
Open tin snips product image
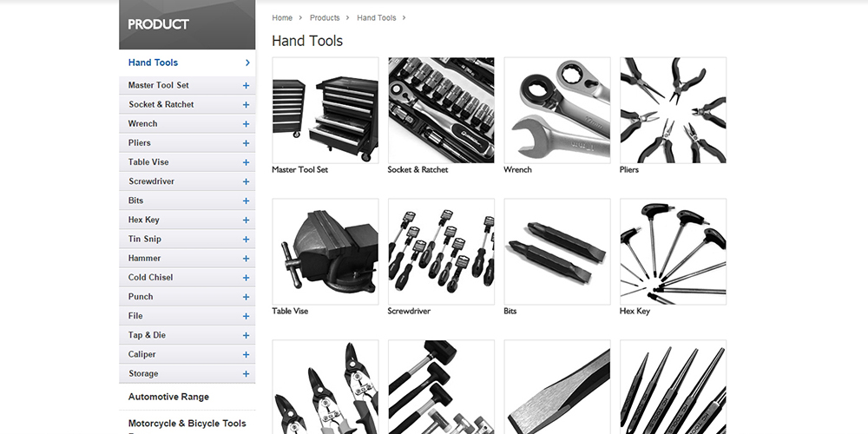point(325,387)
